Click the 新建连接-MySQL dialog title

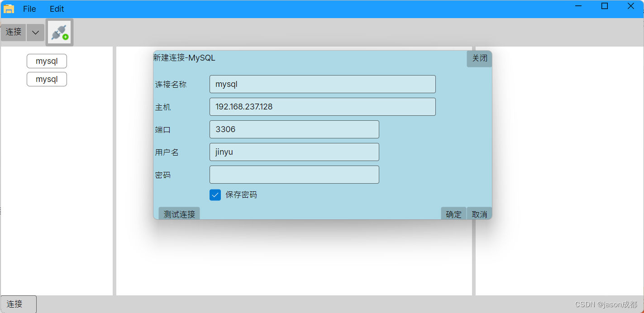[184, 58]
